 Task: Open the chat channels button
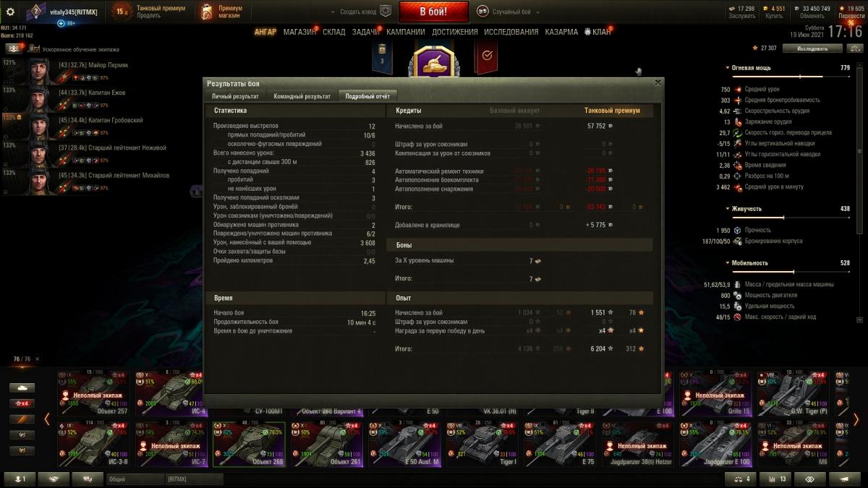point(88,479)
